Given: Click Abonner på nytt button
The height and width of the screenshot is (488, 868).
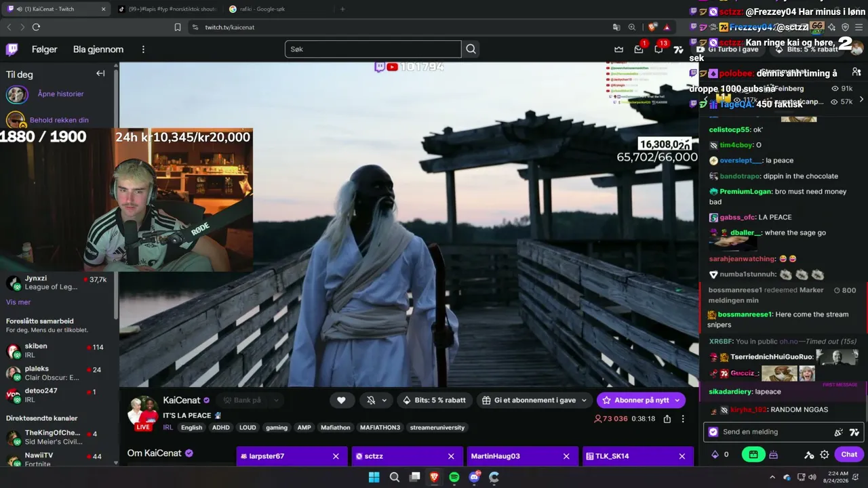Looking at the screenshot, I should [x=641, y=401].
